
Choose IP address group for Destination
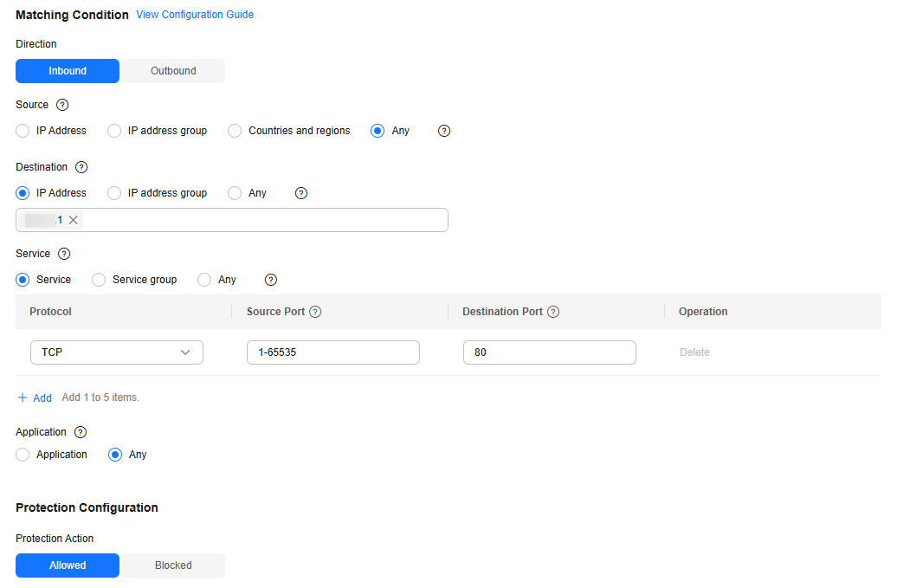coord(114,193)
